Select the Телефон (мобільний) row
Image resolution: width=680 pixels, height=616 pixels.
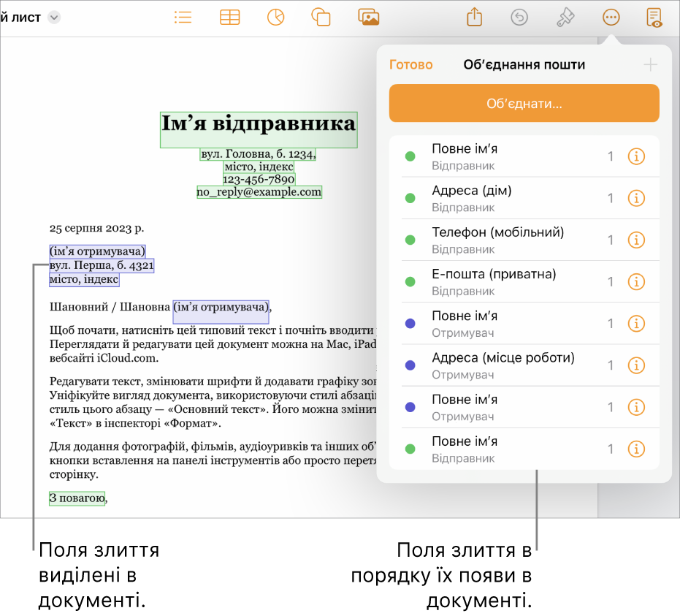click(524, 240)
